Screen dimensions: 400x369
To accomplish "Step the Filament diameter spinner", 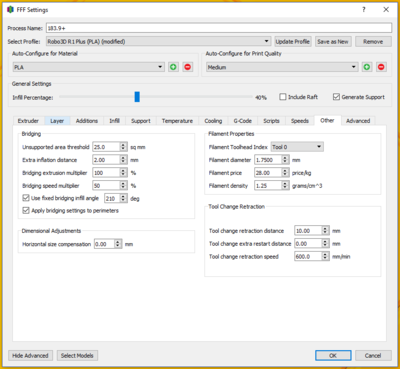I will 285,160.
